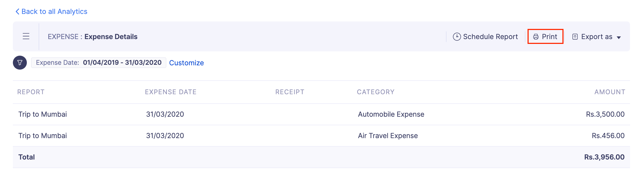Open the hamburger menu icon
Image resolution: width=644 pixels, height=182 pixels.
click(26, 36)
